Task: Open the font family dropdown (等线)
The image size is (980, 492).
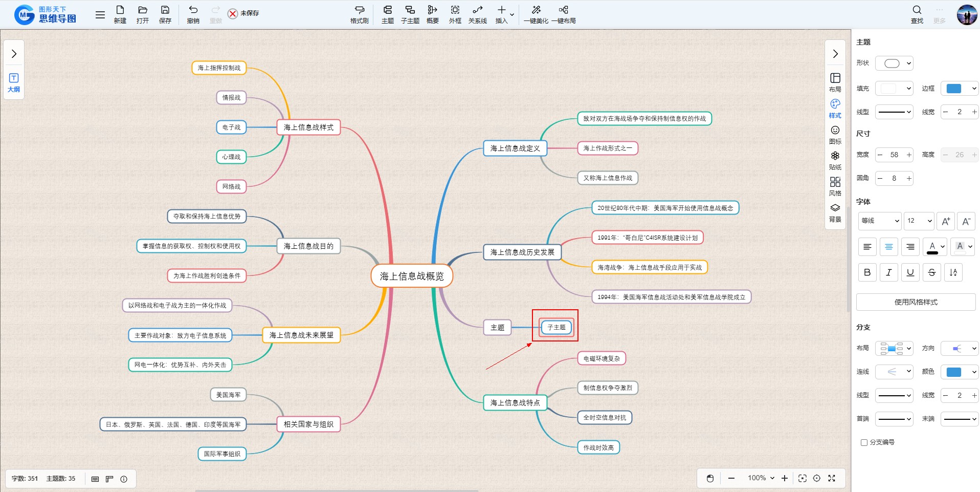Action: point(879,221)
